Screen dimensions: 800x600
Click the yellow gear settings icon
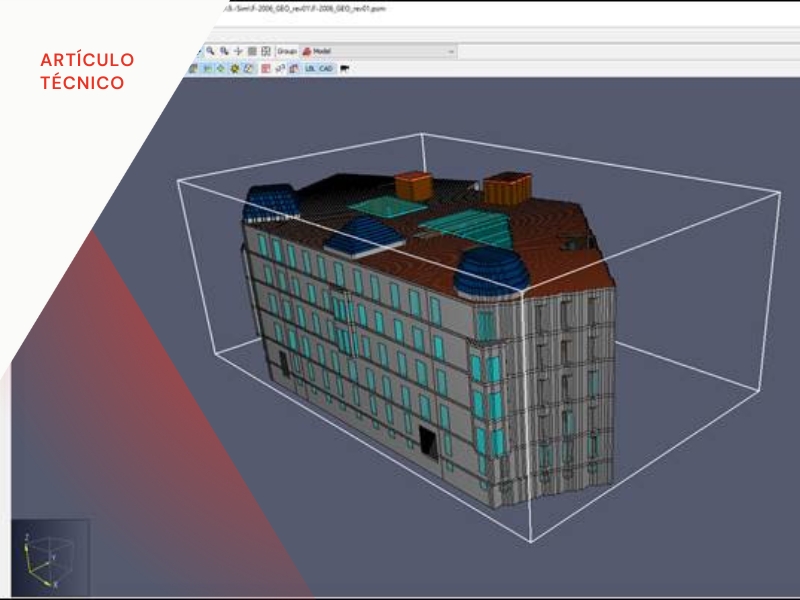coord(234,69)
